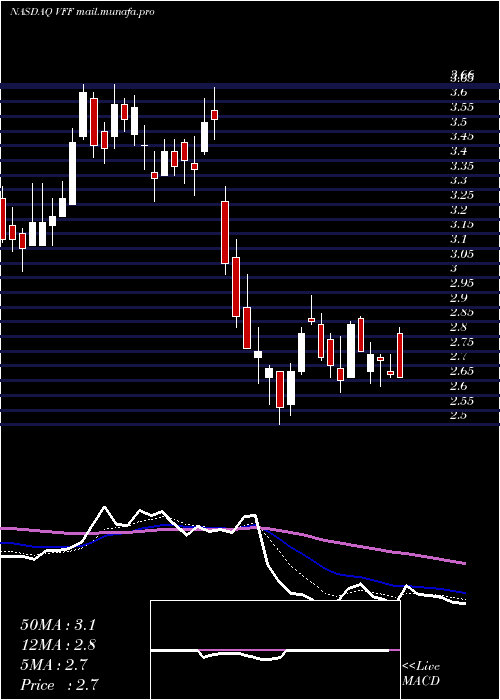Click the 12MA : 2.8 label
Screen dimensions: 500x700
click(x=58, y=645)
